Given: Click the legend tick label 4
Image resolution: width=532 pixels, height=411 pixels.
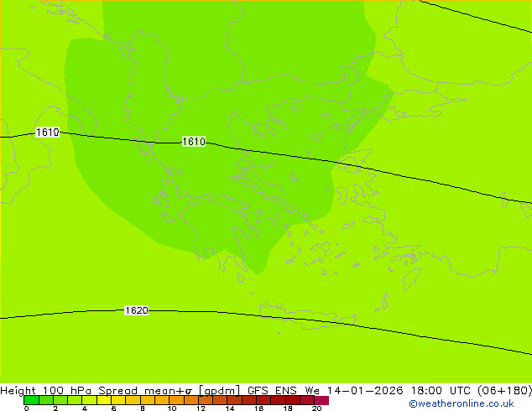Looking at the screenshot, I should tap(85, 408).
